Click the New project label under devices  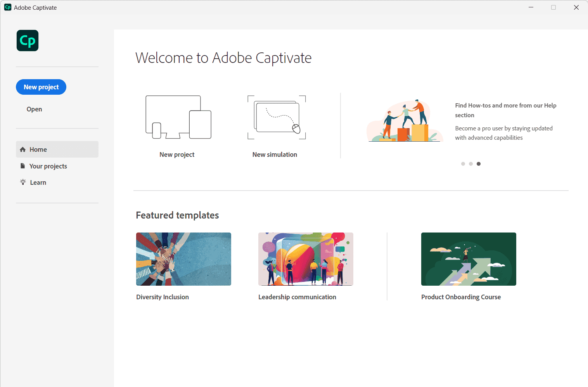[177, 154]
